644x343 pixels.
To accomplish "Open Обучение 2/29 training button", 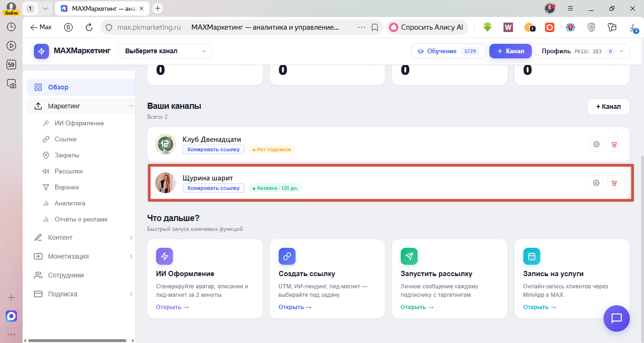I will [448, 51].
